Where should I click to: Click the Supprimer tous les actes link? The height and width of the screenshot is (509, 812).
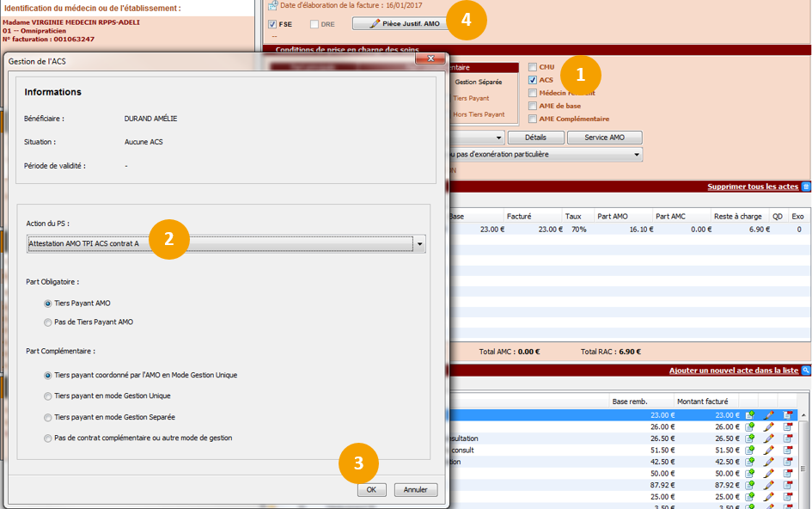753,187
